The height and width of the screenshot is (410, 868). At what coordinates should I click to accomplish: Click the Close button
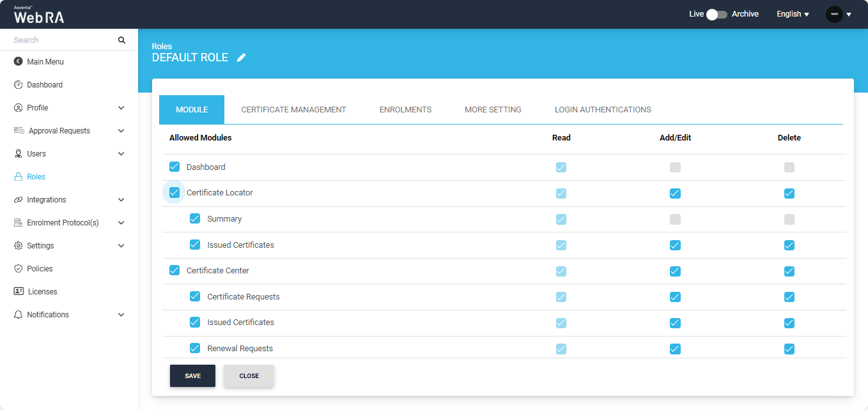(249, 376)
